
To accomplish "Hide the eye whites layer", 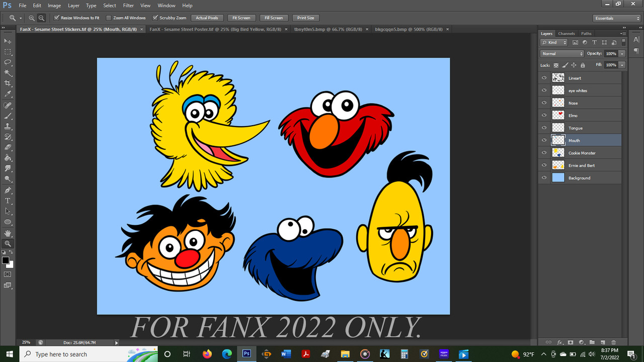I will click(544, 90).
